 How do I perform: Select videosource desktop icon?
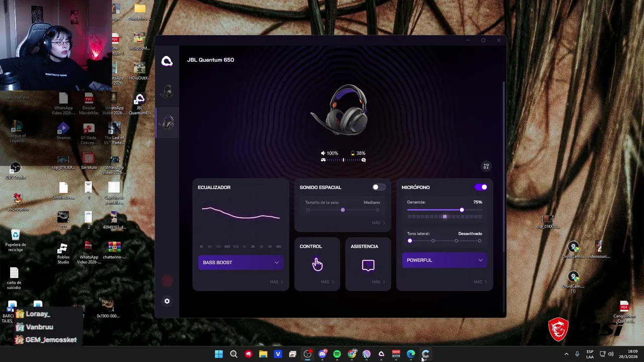(x=598, y=250)
